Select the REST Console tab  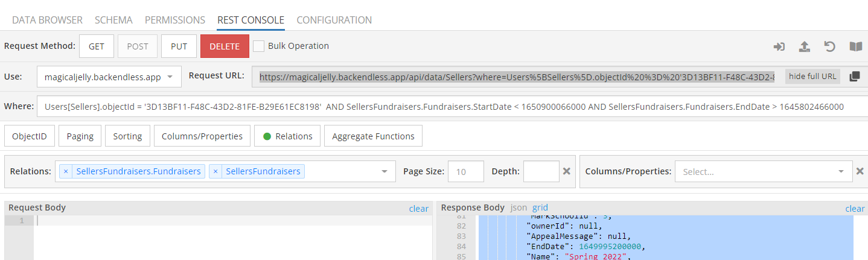tap(251, 20)
